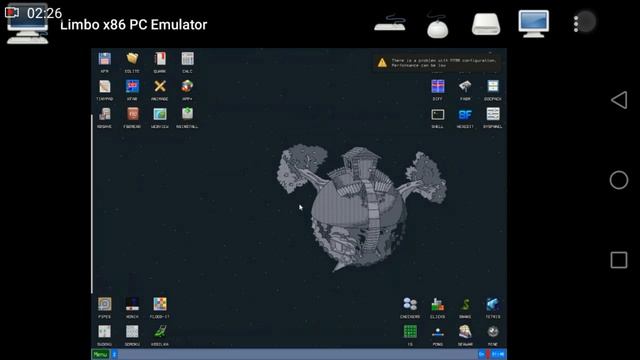Image resolution: width=640 pixels, height=360 pixels.
Task: Launch the PONG game icon
Action: tap(438, 332)
